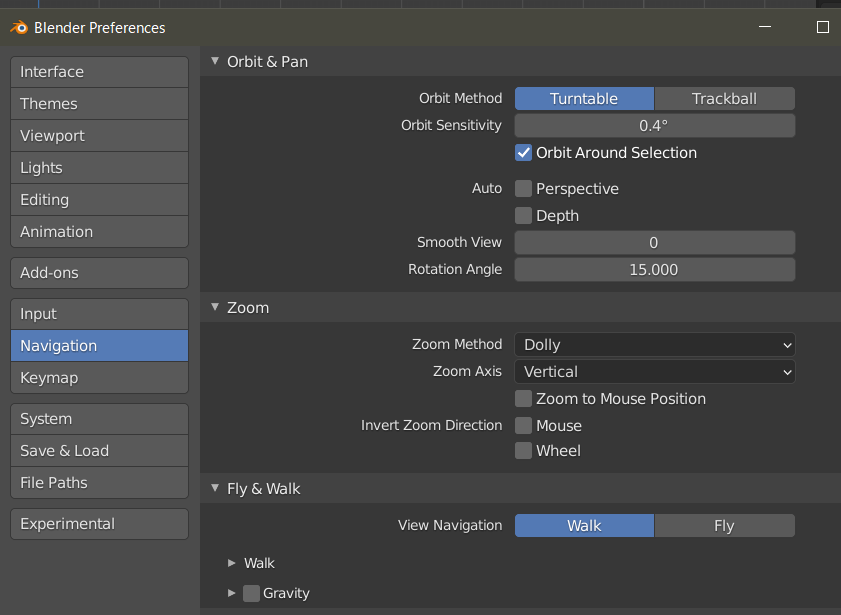This screenshot has height=615, width=841.
Task: Toggle Invert Zoom Direction Wheel checkbox
Action: (523, 450)
